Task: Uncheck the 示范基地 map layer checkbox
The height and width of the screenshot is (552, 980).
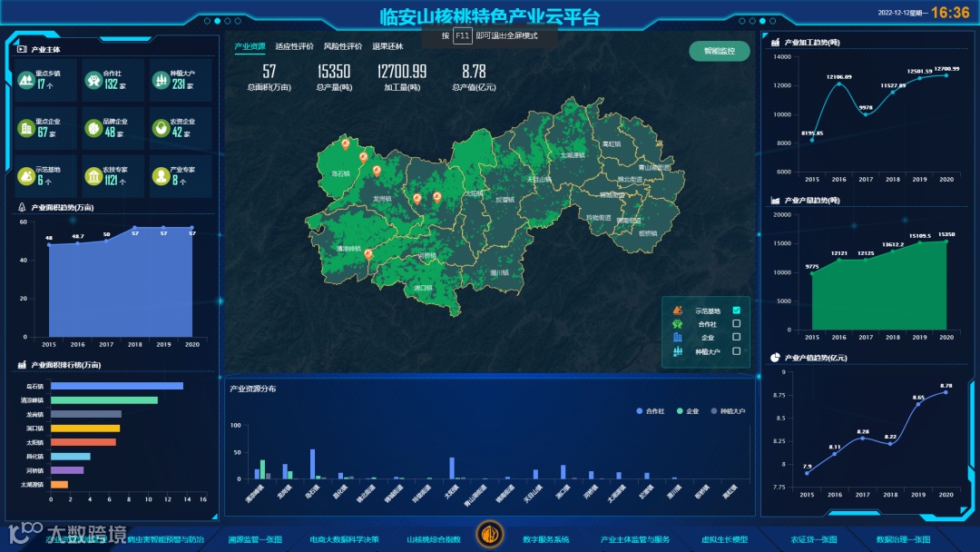Action: pyautogui.click(x=736, y=310)
